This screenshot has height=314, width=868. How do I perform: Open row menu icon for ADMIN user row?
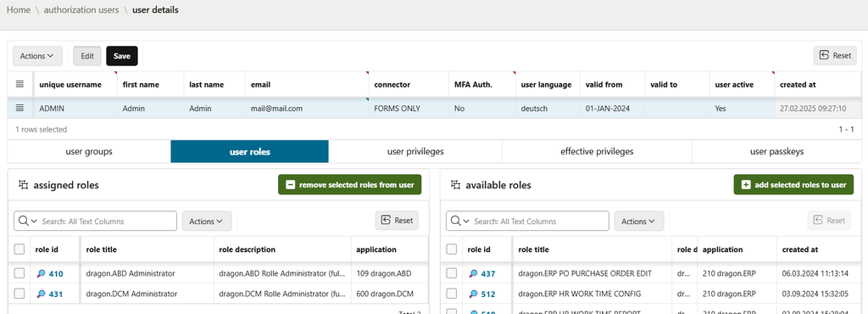point(19,109)
